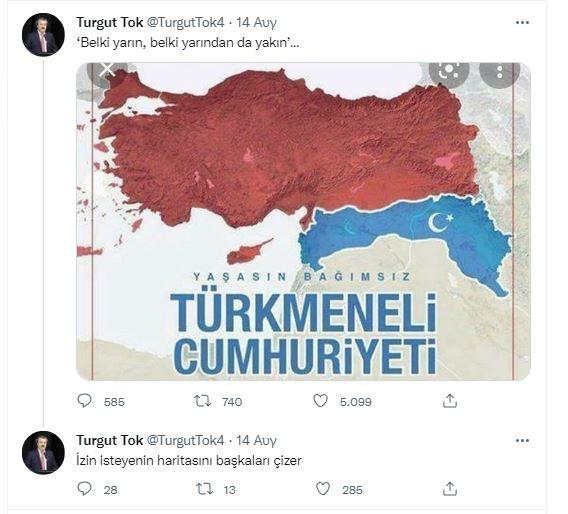Like the tweet with 5.099 likes
The image size is (568, 514).
pyautogui.click(x=320, y=401)
